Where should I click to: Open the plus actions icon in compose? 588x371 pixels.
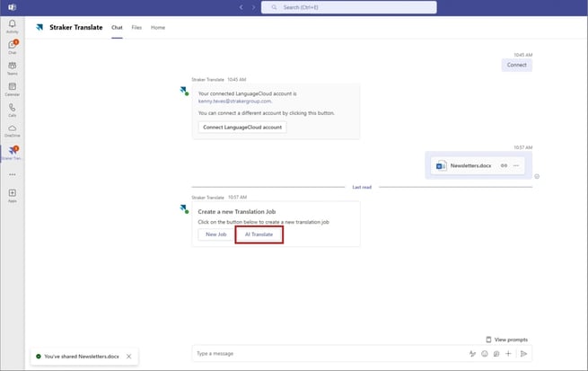[x=508, y=354]
